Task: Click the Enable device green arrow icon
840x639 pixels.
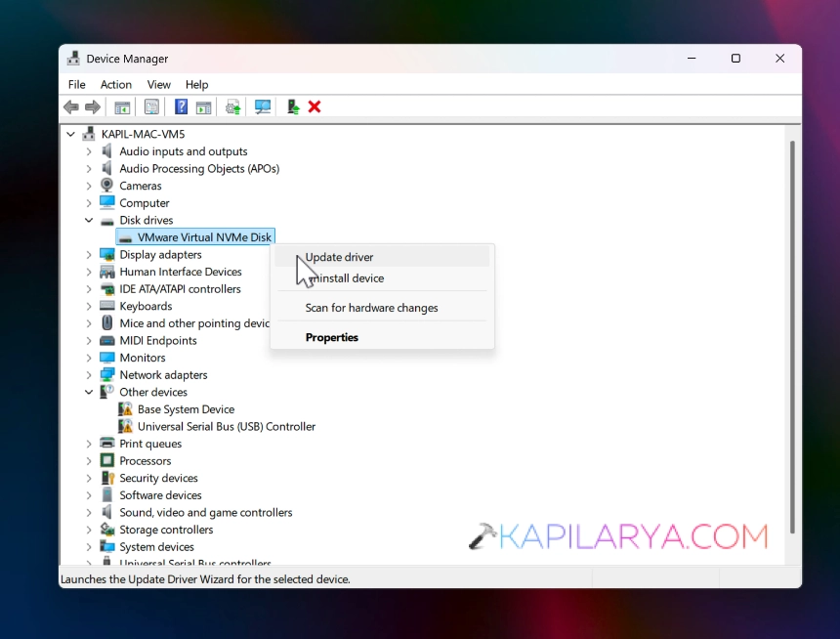Action: (293, 107)
